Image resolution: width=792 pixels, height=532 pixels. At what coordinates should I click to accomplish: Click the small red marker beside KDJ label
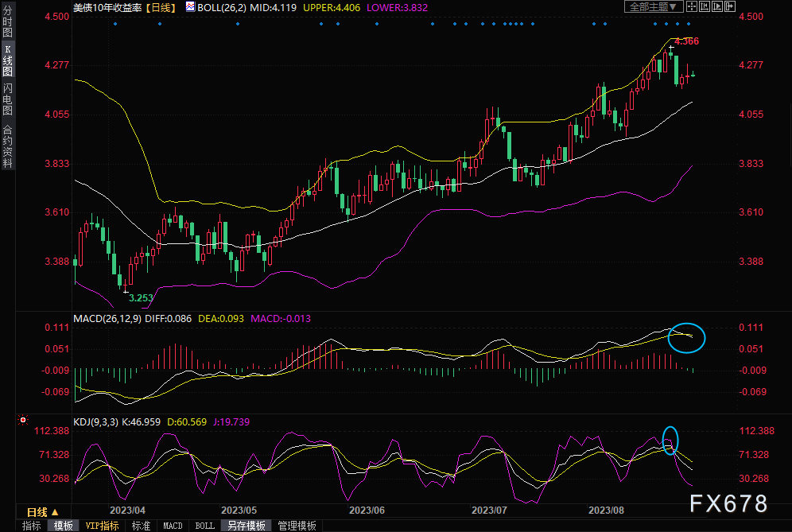(23, 419)
